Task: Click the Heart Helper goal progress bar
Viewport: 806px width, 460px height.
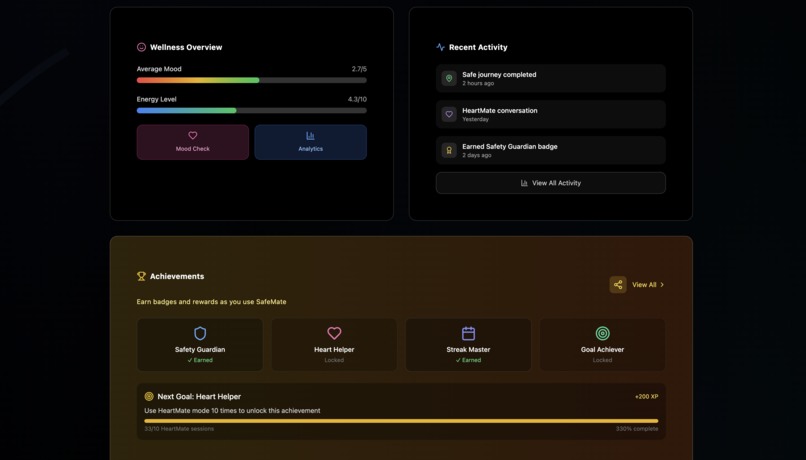Action: (401, 421)
